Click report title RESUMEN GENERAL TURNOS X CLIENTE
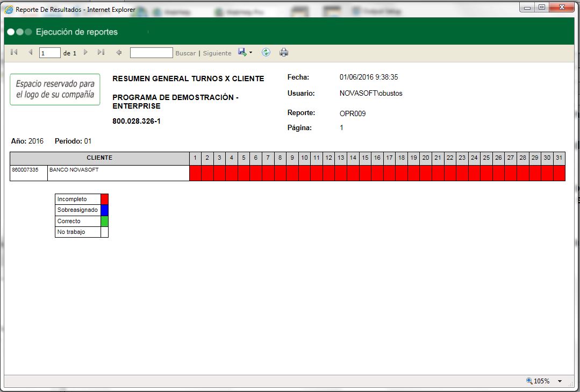This screenshot has height=392, width=580. (x=188, y=79)
